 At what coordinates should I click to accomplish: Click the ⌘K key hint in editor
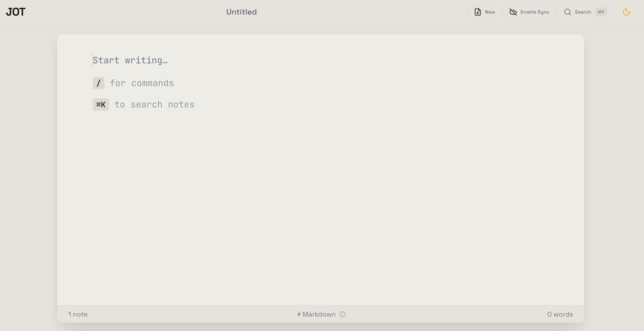[101, 105]
